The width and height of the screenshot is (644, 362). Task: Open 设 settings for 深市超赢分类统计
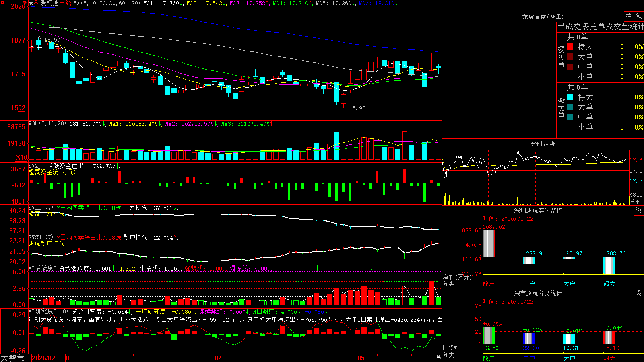coord(639,293)
